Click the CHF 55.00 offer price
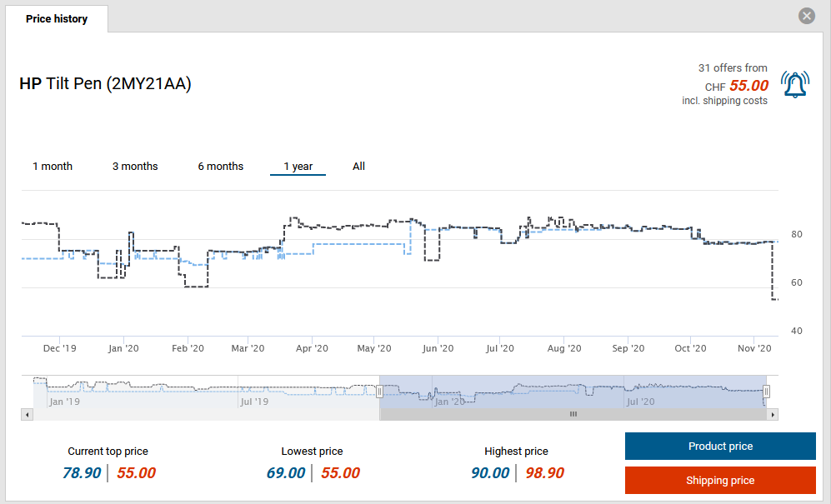The image size is (831, 504). tap(748, 86)
